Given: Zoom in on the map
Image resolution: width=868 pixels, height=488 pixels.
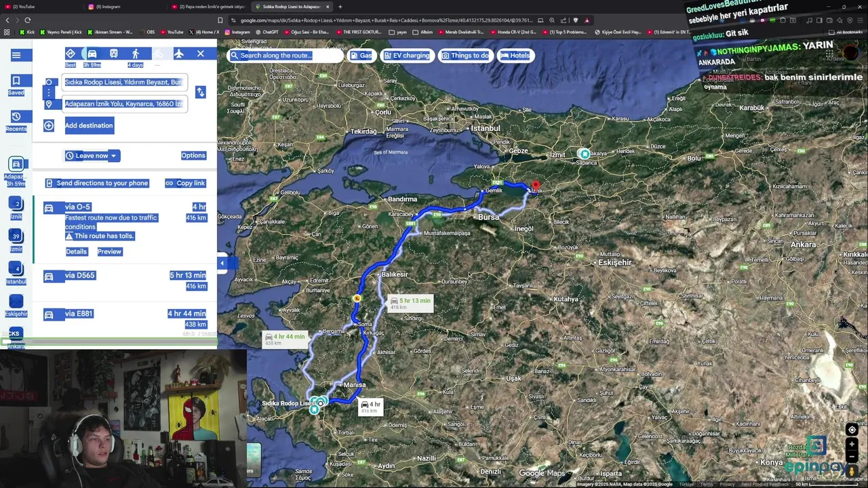Looking at the screenshot, I should point(852,445).
